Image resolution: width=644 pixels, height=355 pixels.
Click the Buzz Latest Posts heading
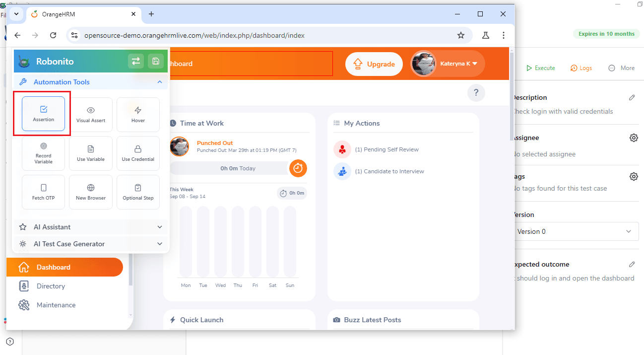click(373, 320)
